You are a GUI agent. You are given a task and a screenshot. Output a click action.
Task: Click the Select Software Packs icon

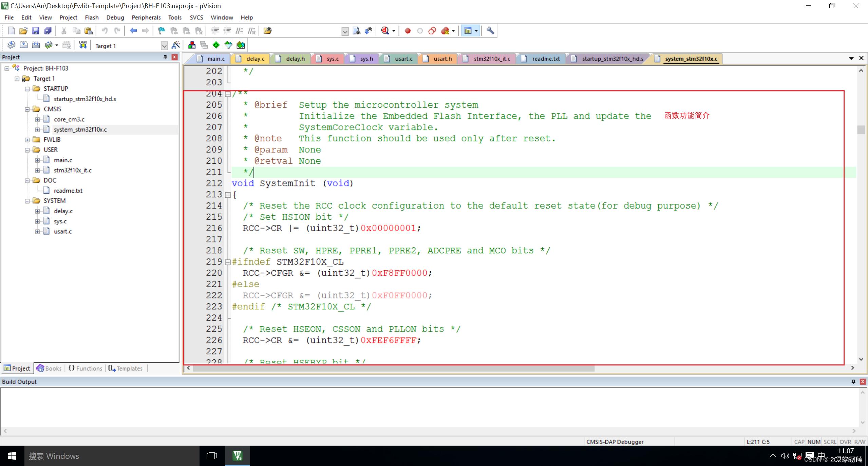pyautogui.click(x=228, y=45)
